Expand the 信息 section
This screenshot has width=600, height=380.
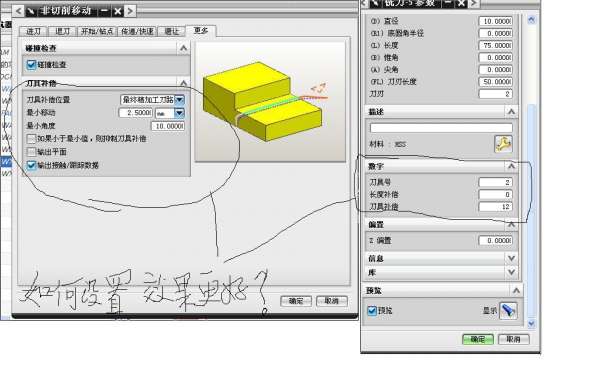click(511, 259)
